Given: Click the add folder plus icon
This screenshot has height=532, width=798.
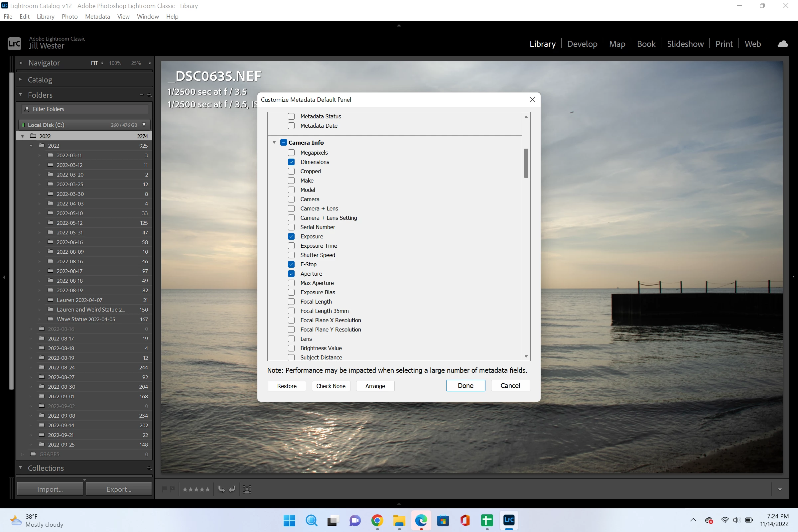Looking at the screenshot, I should (x=149, y=95).
